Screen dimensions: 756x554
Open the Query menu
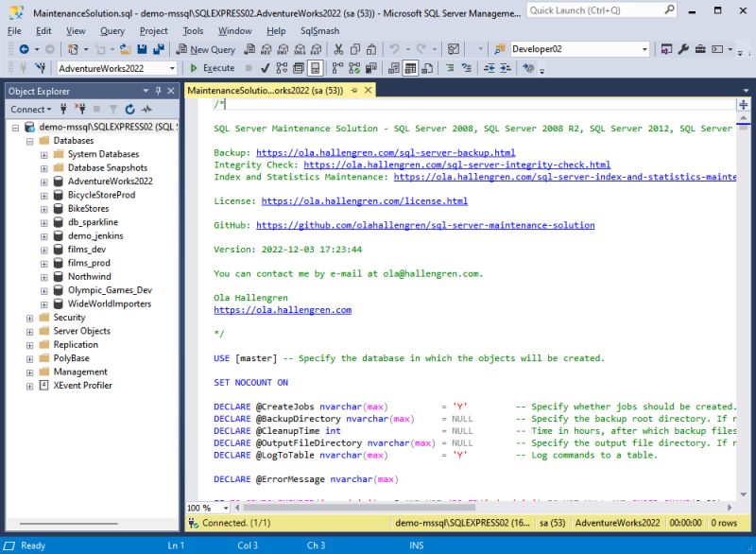(112, 30)
